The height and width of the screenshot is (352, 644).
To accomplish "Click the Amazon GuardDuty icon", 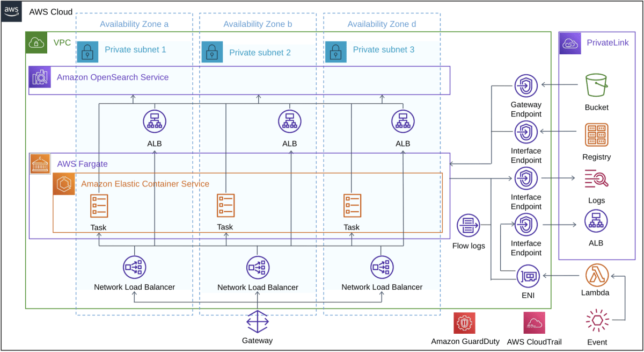I will click(464, 323).
